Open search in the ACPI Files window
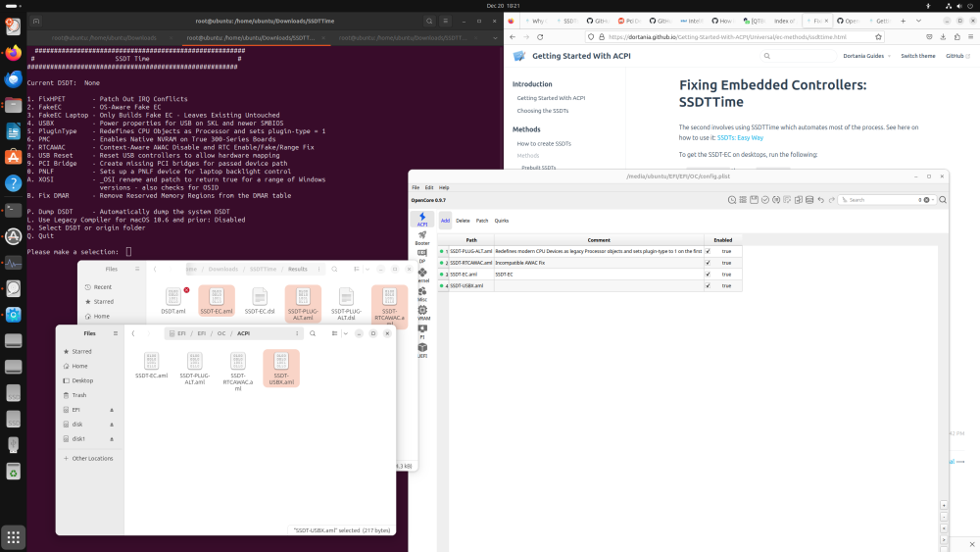 pyautogui.click(x=313, y=333)
